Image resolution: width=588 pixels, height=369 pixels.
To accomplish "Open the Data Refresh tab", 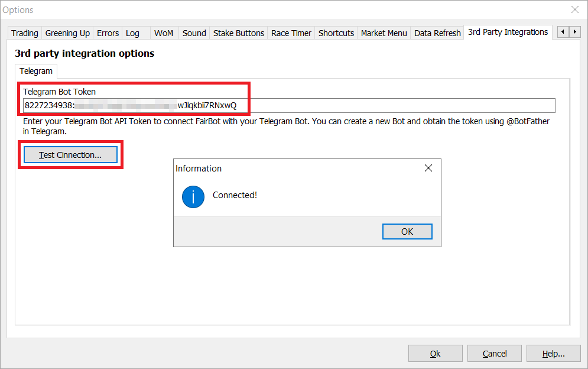I will (x=437, y=33).
